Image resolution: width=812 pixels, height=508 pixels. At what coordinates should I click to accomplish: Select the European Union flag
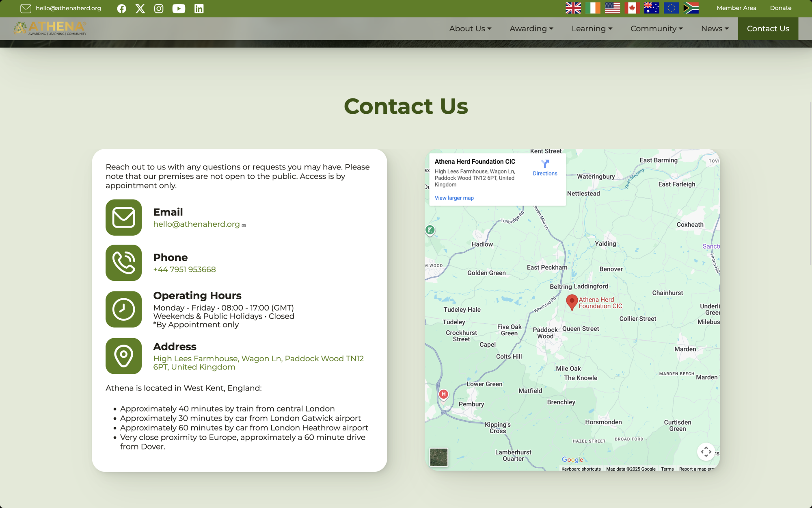(x=671, y=8)
